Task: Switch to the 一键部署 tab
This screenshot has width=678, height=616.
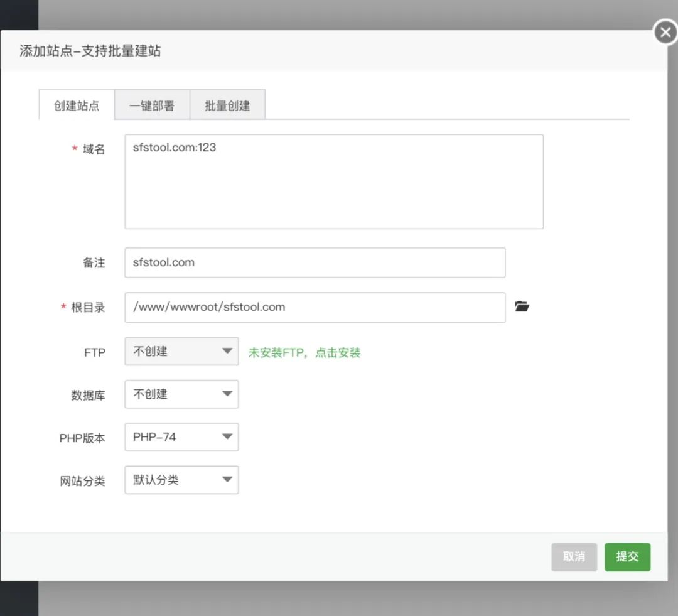Action: 152,105
